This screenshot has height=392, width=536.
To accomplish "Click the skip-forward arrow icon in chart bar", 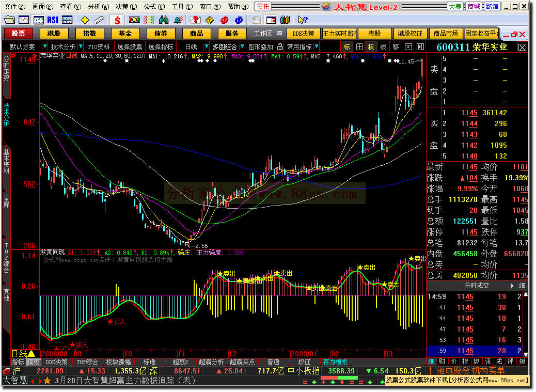I will (420, 47).
